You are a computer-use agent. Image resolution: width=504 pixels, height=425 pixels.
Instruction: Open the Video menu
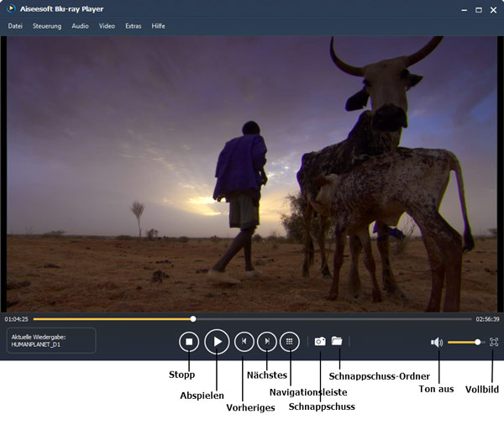point(107,26)
